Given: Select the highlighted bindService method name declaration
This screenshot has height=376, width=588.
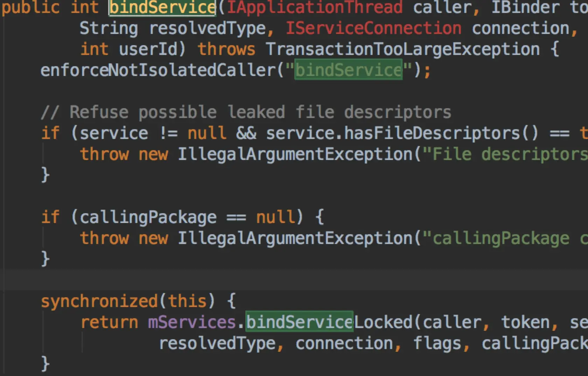Looking at the screenshot, I should click(162, 8).
